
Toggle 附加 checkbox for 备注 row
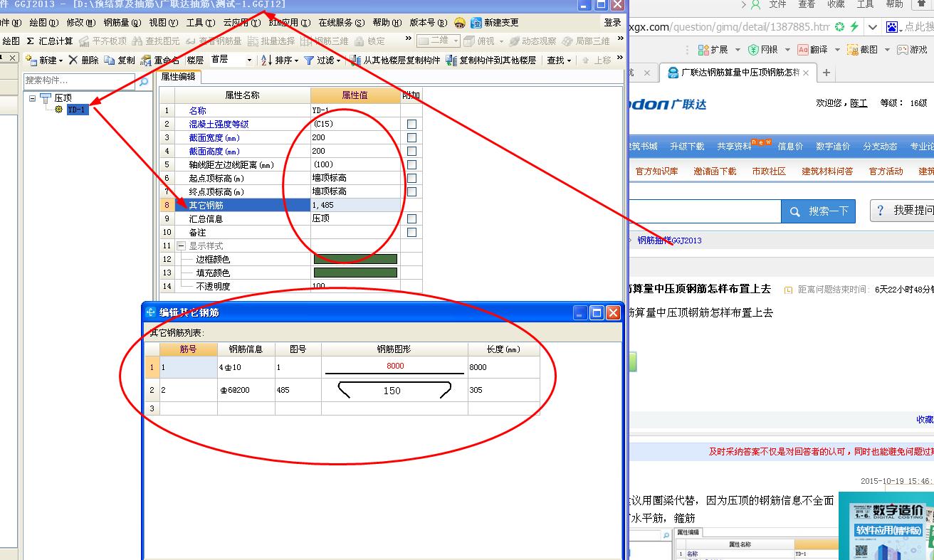[411, 232]
